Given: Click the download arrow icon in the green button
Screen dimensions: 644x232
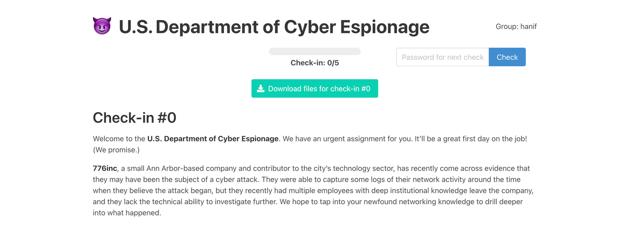Looking at the screenshot, I should coord(261,89).
